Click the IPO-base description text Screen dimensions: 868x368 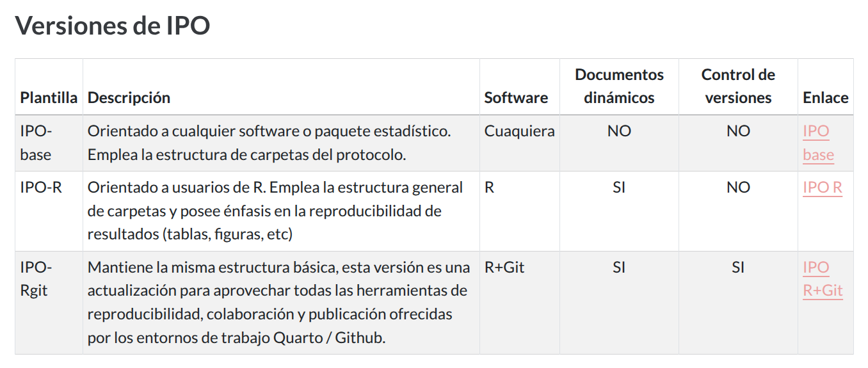[x=269, y=143]
